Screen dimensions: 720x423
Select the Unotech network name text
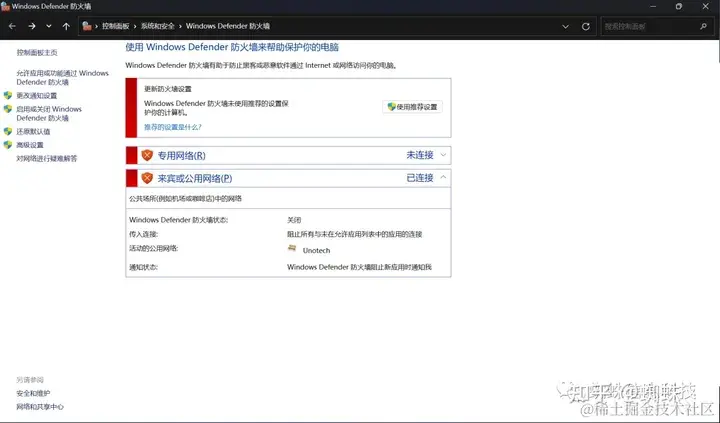coord(316,251)
